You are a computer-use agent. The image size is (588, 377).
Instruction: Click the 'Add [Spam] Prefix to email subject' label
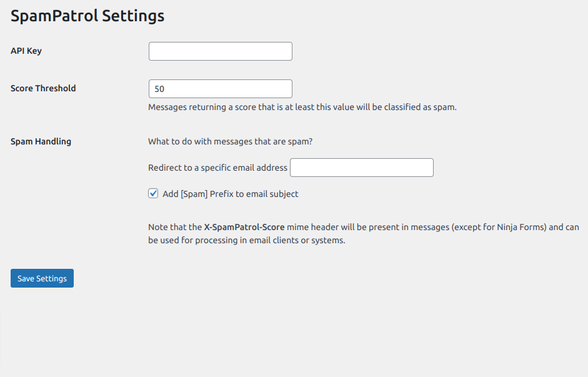point(230,194)
